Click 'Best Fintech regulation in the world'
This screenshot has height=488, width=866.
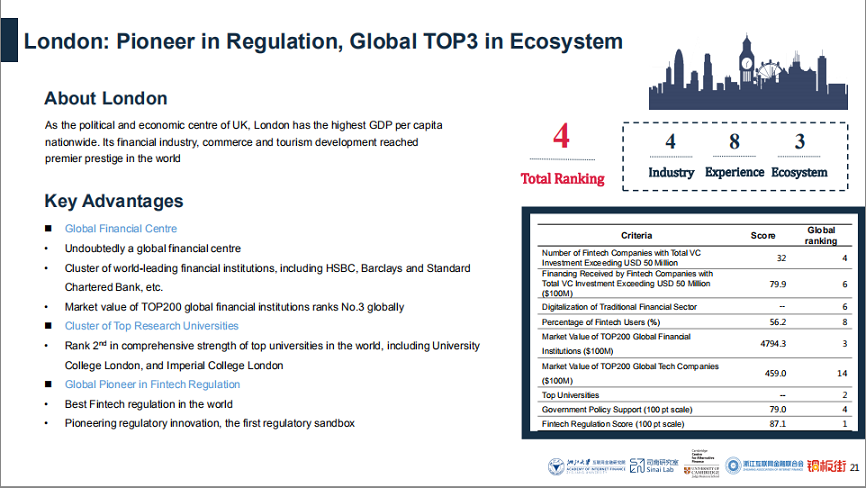(149, 404)
